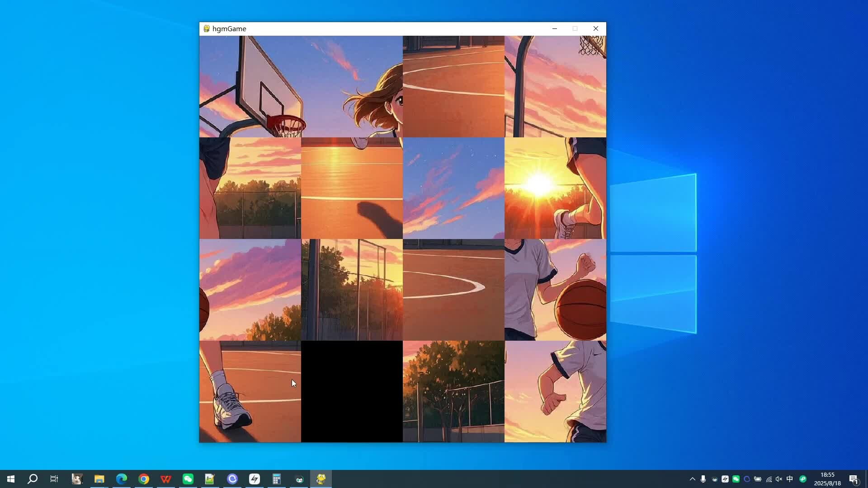The width and height of the screenshot is (868, 488).
Task: Click the puzzle tile with the sneaker foot
Action: [x=250, y=391]
